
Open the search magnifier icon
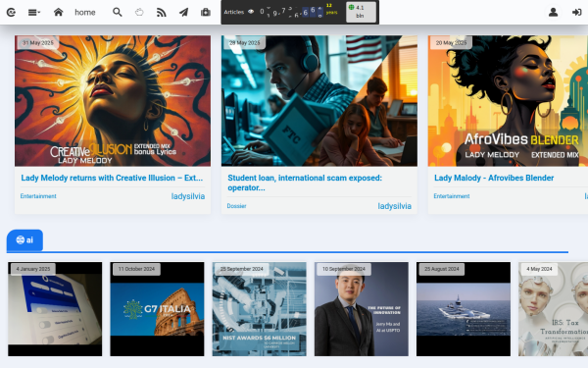click(x=118, y=12)
